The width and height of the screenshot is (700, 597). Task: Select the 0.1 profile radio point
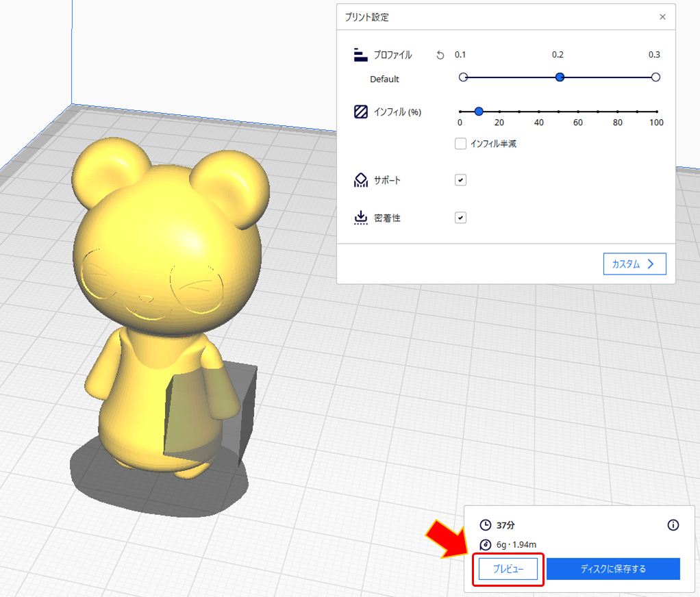[x=464, y=77]
